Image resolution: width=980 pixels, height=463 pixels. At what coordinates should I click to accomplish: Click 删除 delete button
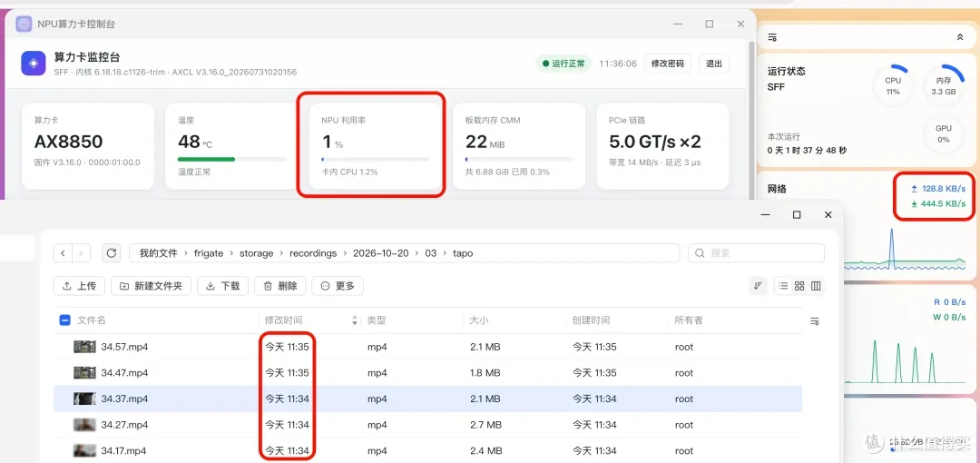pos(280,286)
